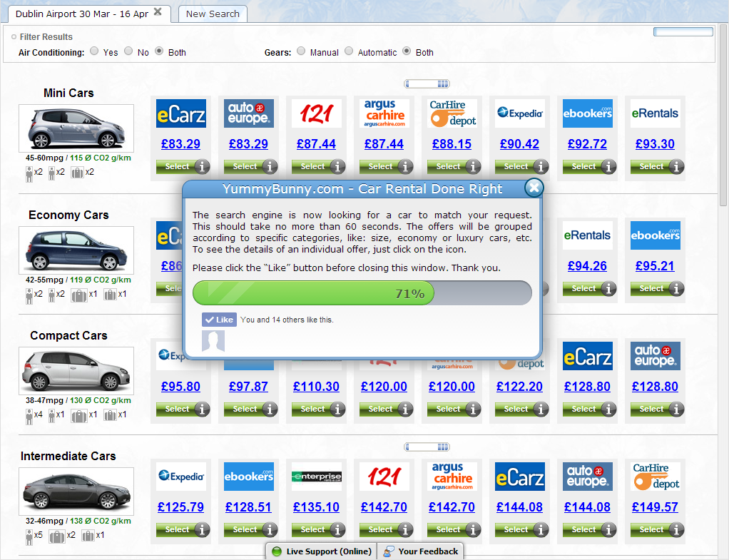729x560 pixels.
Task: Click the Mini Cars vehicle photo
Action: pos(76,128)
